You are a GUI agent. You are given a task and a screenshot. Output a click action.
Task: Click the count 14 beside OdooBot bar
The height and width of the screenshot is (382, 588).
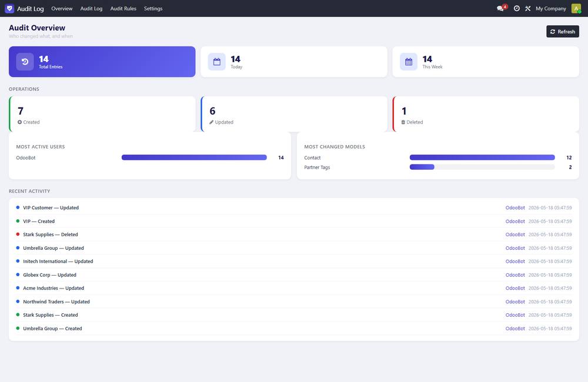281,158
